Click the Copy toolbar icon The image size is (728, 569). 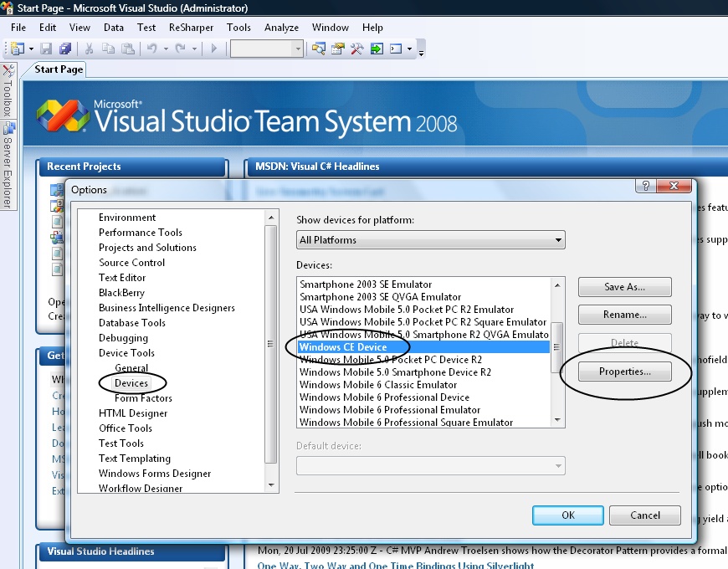pyautogui.click(x=108, y=49)
